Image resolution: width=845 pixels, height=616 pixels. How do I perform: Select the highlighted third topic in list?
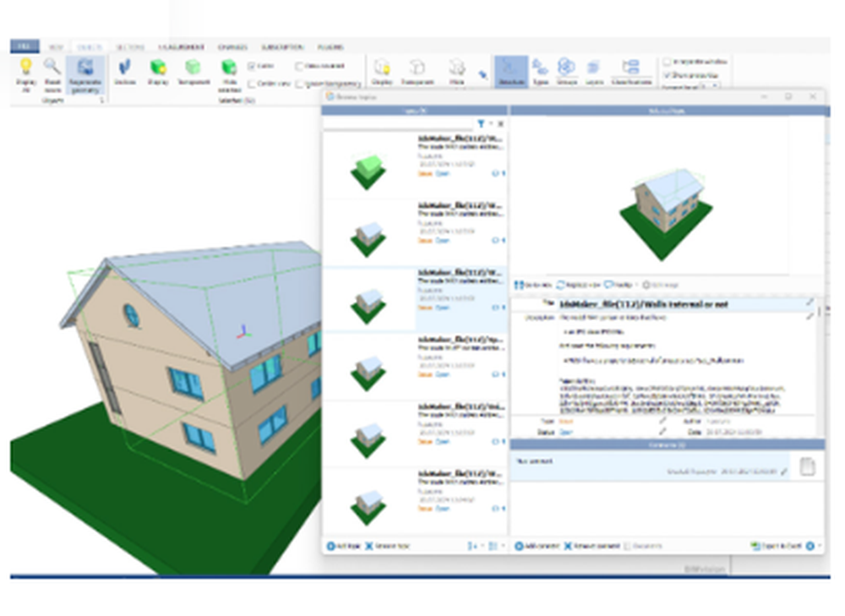coord(414,298)
